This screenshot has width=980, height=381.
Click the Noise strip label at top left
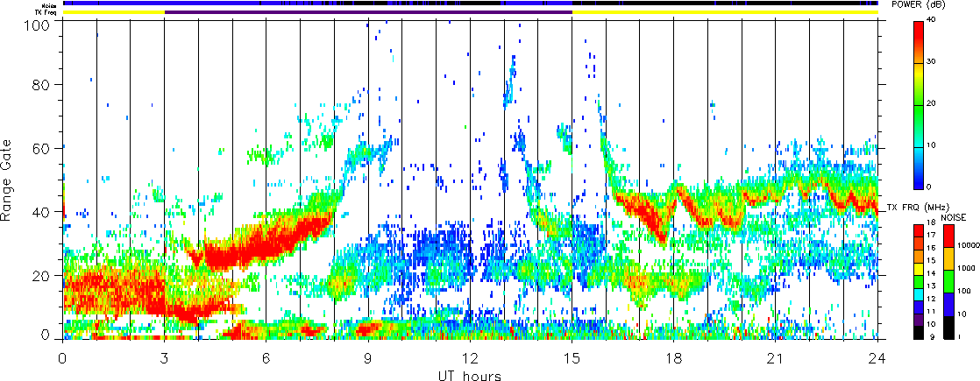51,5
